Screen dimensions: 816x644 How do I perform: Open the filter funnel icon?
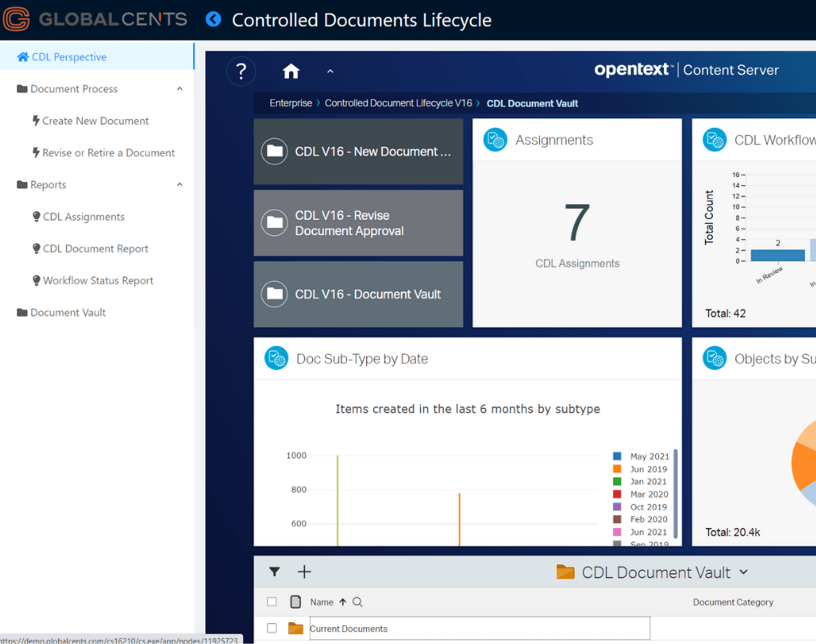pos(274,572)
